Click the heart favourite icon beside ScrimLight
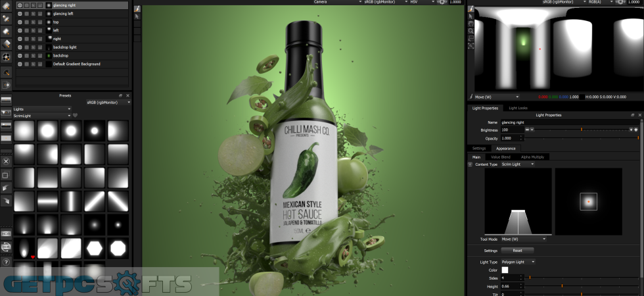The width and height of the screenshot is (644, 296). point(75,116)
